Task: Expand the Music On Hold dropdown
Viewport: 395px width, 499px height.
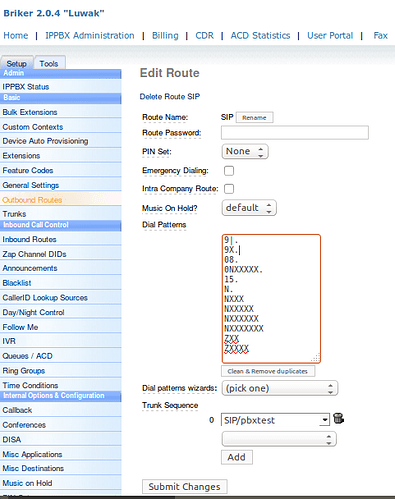Action: 249,208
